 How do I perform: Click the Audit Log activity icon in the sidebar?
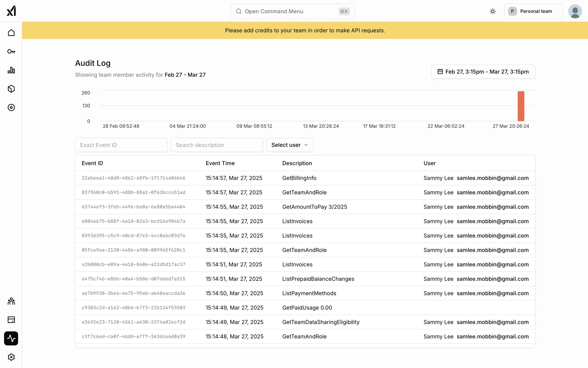click(x=11, y=339)
